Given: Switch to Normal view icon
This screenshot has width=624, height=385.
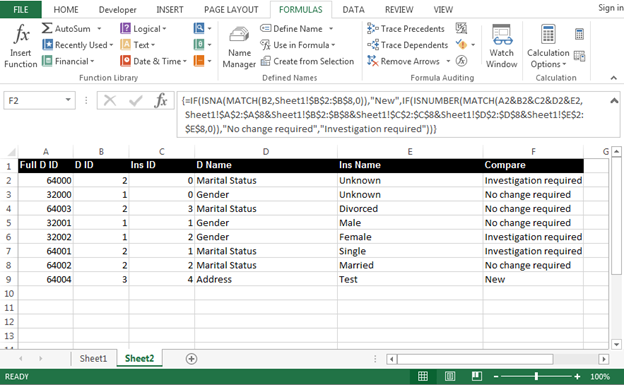Looking at the screenshot, I should point(423,376).
